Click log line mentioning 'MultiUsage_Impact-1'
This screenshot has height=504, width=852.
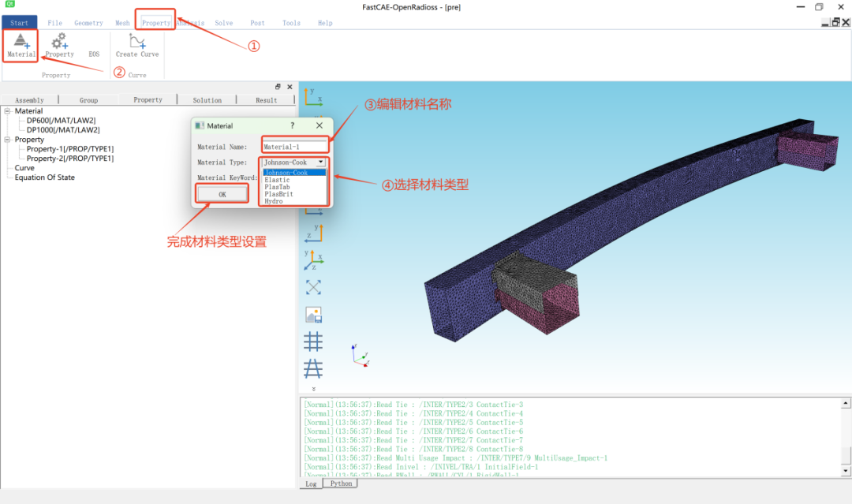tap(455, 458)
